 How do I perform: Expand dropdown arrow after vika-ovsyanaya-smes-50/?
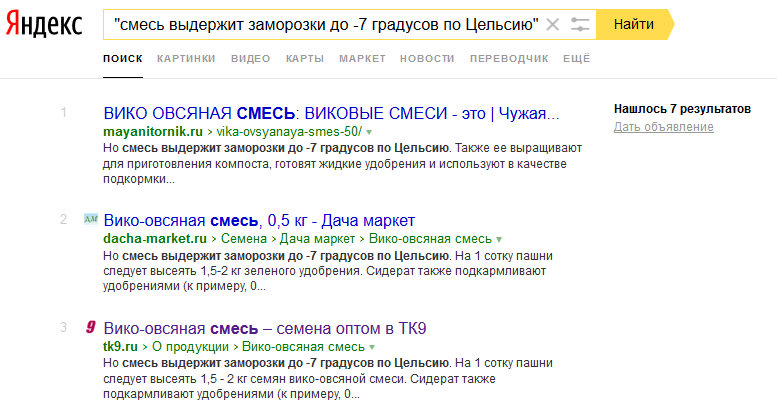(x=369, y=132)
